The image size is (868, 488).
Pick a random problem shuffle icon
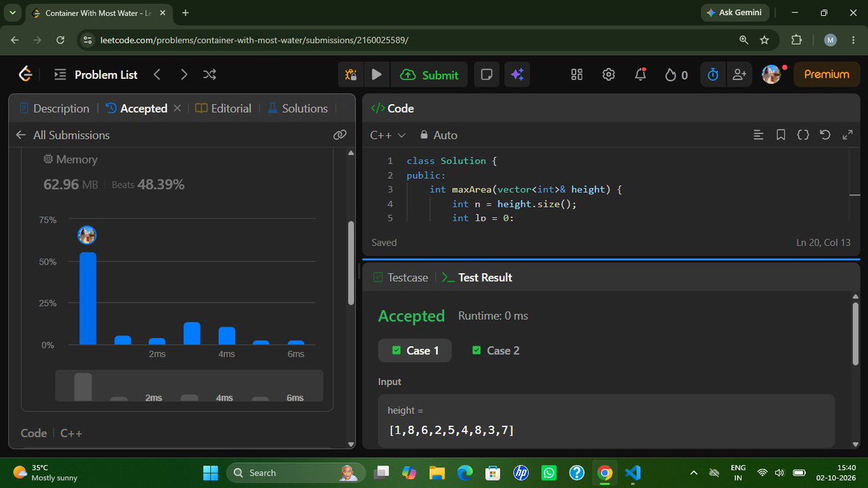click(x=210, y=74)
